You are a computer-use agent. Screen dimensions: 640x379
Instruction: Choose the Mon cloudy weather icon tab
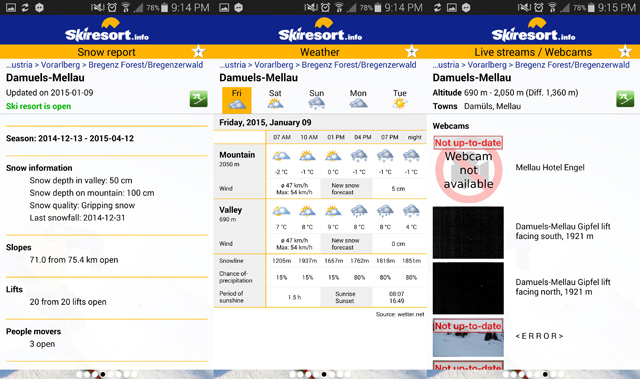click(358, 100)
